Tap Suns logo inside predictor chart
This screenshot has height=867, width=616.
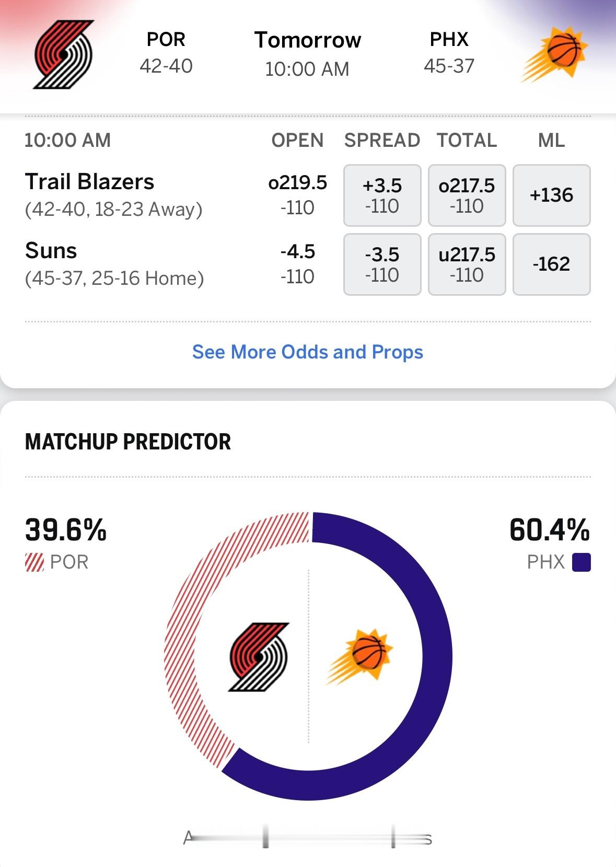359,657
